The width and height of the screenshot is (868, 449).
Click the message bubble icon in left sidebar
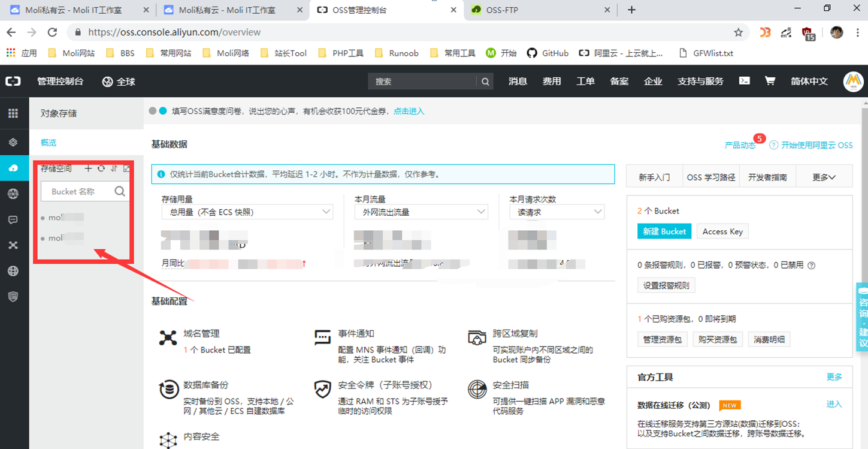click(13, 220)
